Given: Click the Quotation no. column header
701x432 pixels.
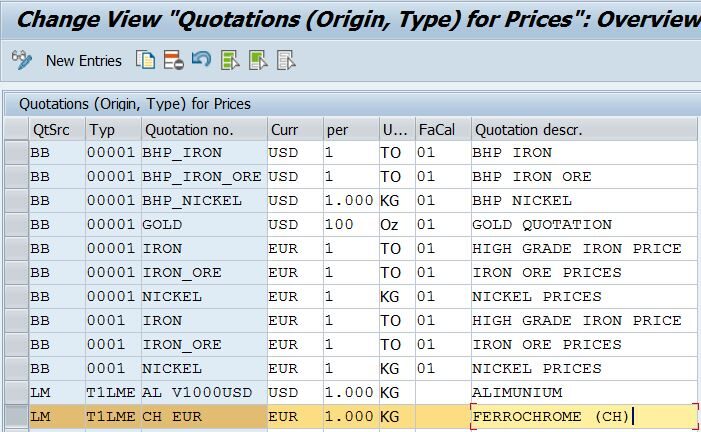Looking at the screenshot, I should click(x=202, y=130).
